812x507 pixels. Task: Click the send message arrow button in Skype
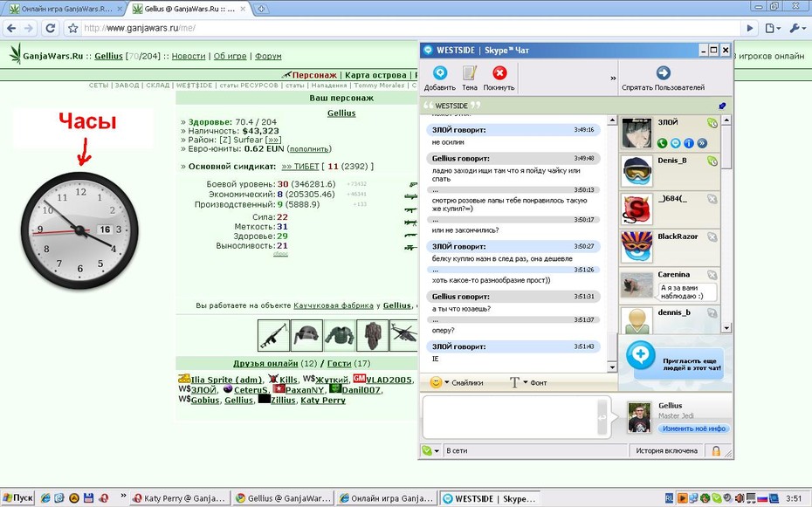tap(602, 417)
